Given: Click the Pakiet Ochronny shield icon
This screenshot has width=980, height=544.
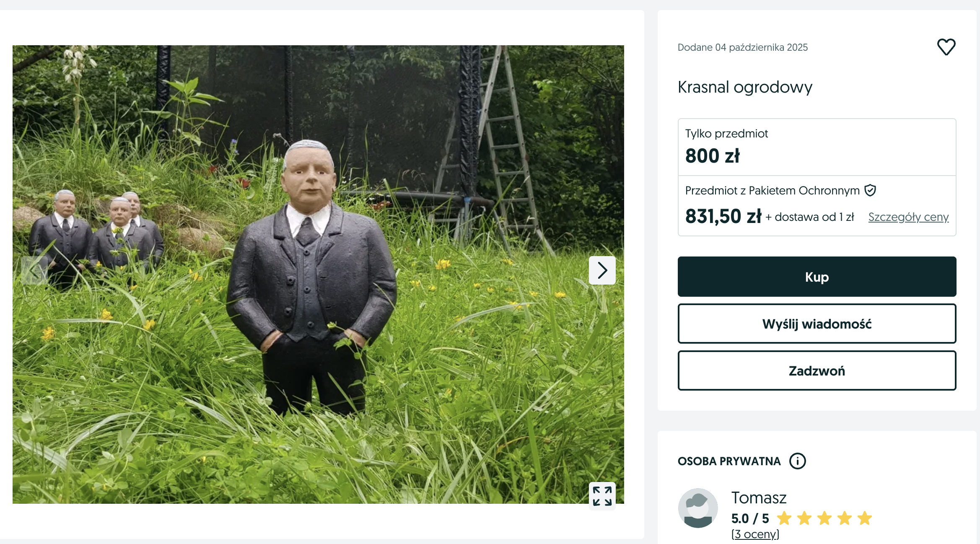Looking at the screenshot, I should point(870,190).
